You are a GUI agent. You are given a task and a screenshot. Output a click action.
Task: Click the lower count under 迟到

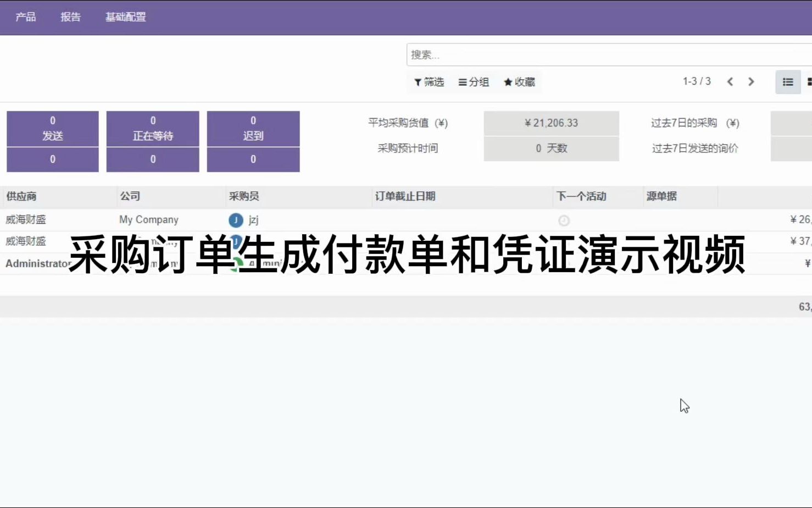coord(253,159)
